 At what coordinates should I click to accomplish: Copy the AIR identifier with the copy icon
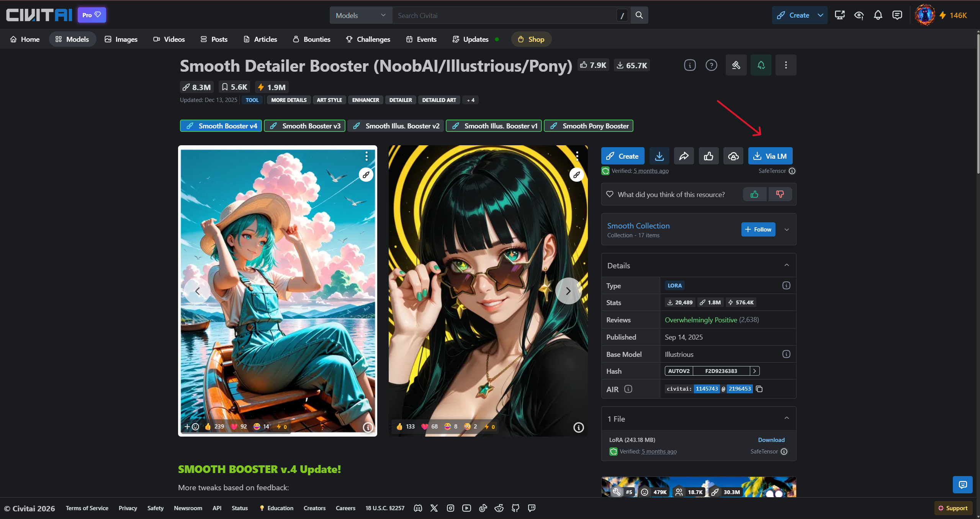759,389
